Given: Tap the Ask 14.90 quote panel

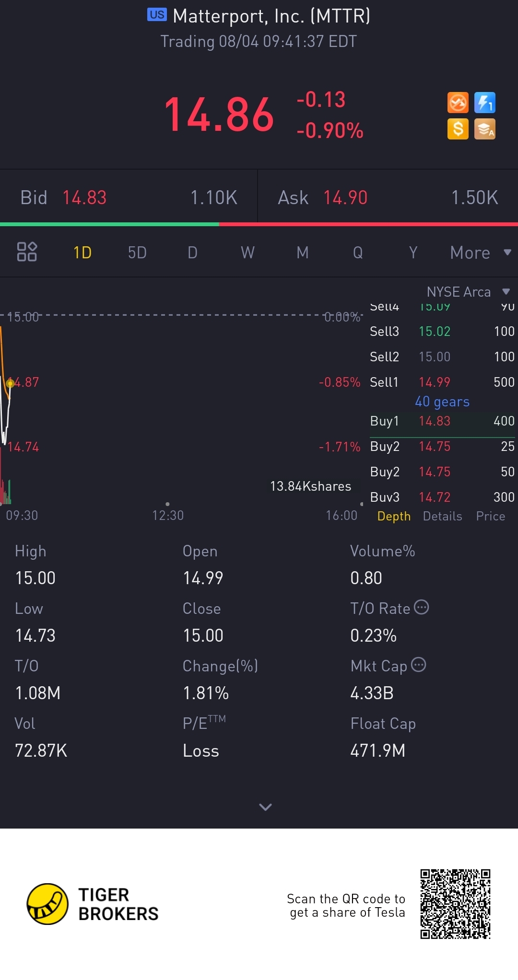Looking at the screenshot, I should 388,197.
